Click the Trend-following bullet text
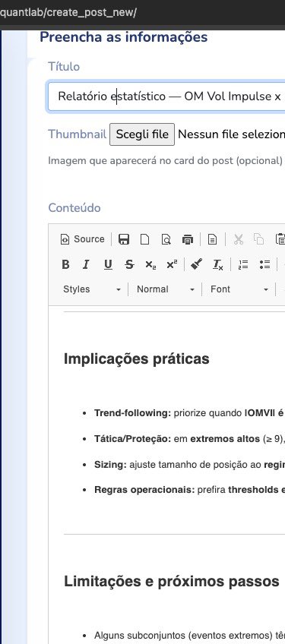The height and width of the screenshot is (644, 285). pos(189,413)
